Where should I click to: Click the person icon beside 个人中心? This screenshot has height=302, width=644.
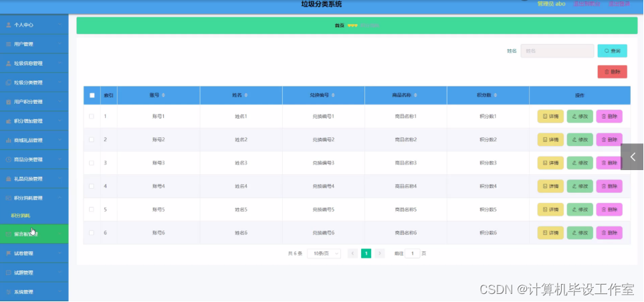point(9,25)
